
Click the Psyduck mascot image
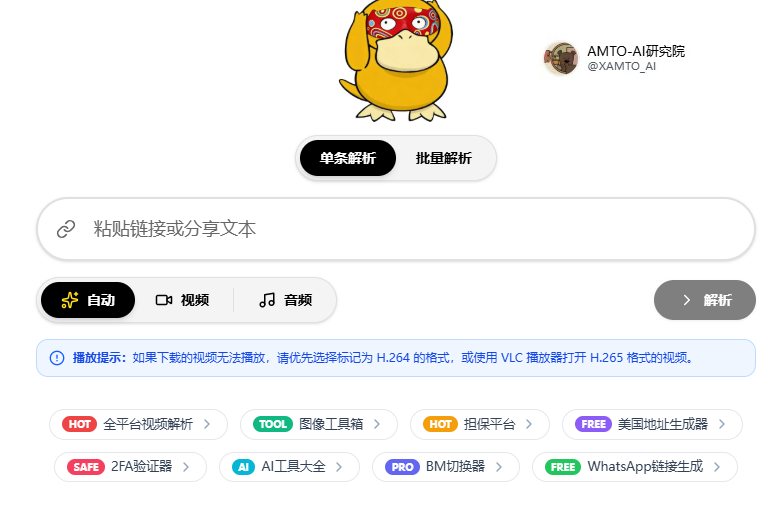396,60
